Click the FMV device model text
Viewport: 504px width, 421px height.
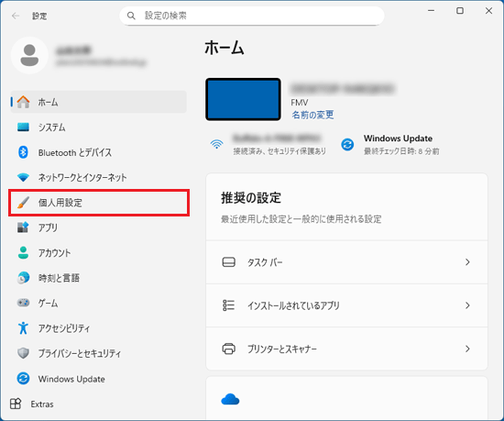click(x=300, y=103)
